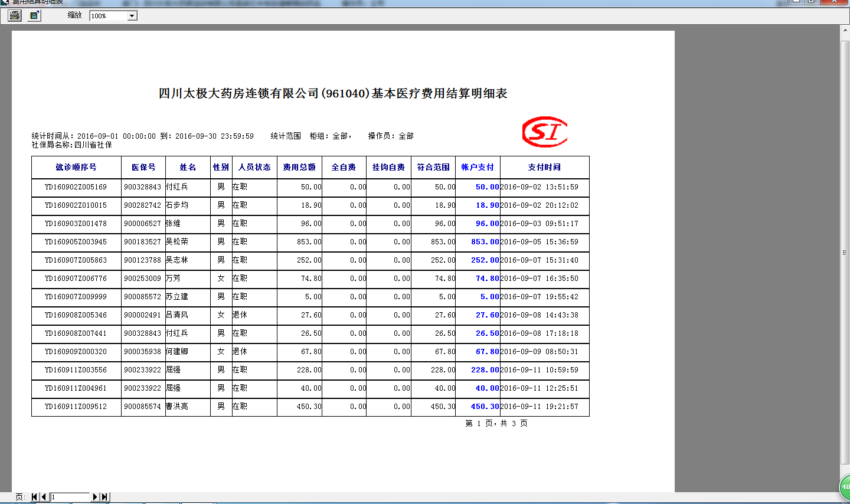Select serial number YD160907Z005863

coord(76,260)
